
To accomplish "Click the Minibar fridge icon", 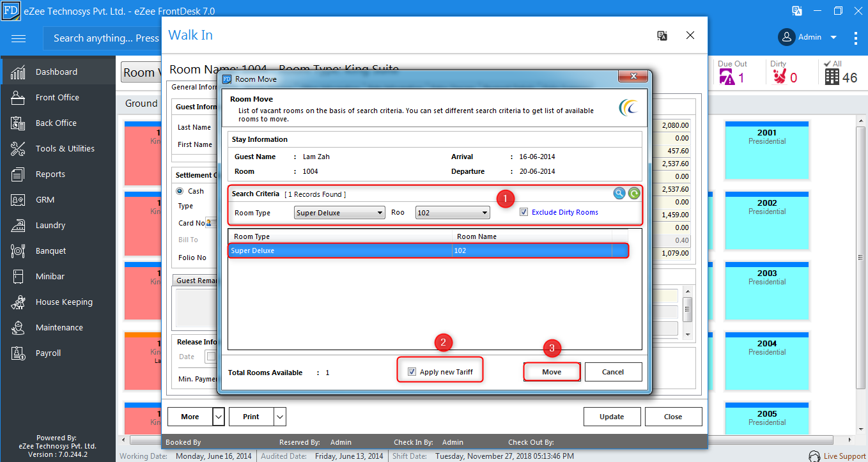I will pyautogui.click(x=18, y=277).
